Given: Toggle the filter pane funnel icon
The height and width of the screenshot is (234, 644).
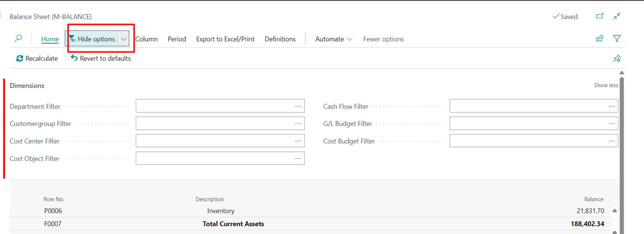Looking at the screenshot, I should 617,38.
